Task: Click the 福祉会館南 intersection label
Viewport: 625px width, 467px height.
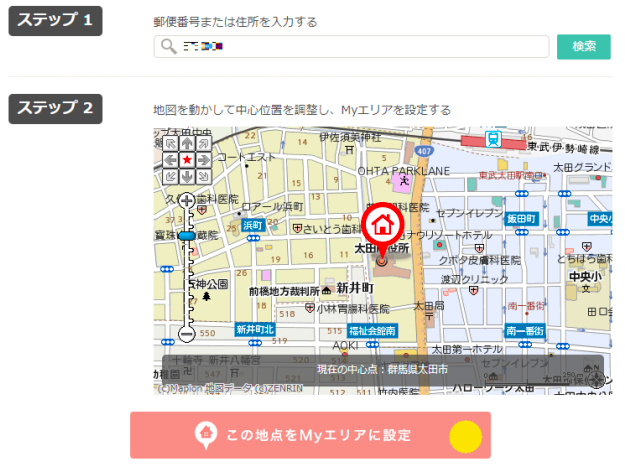Action: point(372,331)
